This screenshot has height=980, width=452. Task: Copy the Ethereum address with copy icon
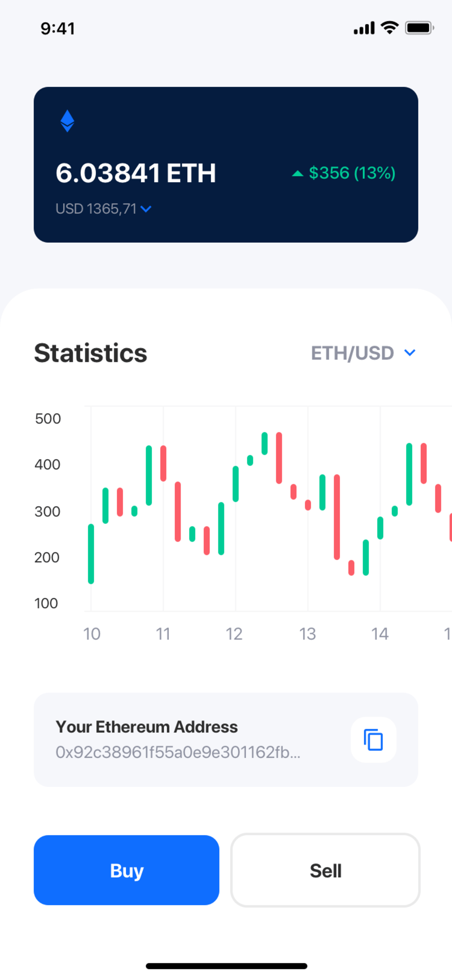tap(373, 740)
